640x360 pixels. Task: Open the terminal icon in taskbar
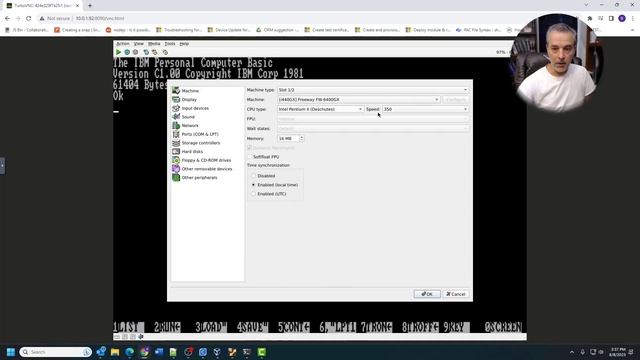pos(247,352)
